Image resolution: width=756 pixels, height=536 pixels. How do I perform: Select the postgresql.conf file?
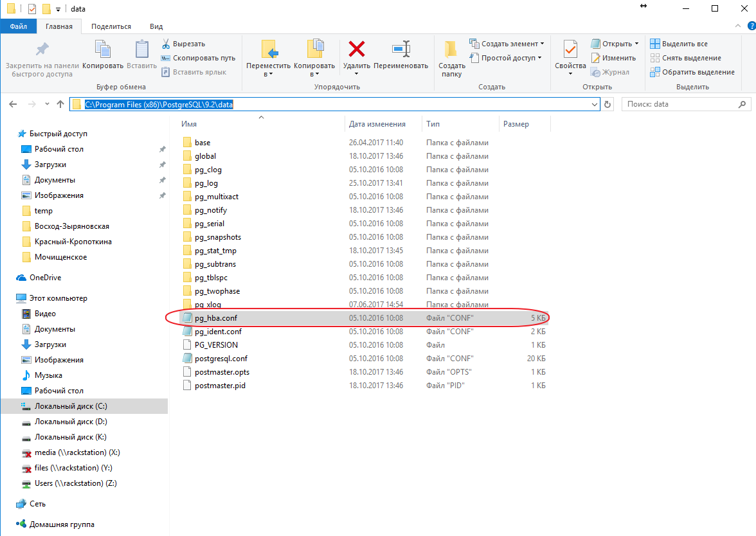coord(221,359)
